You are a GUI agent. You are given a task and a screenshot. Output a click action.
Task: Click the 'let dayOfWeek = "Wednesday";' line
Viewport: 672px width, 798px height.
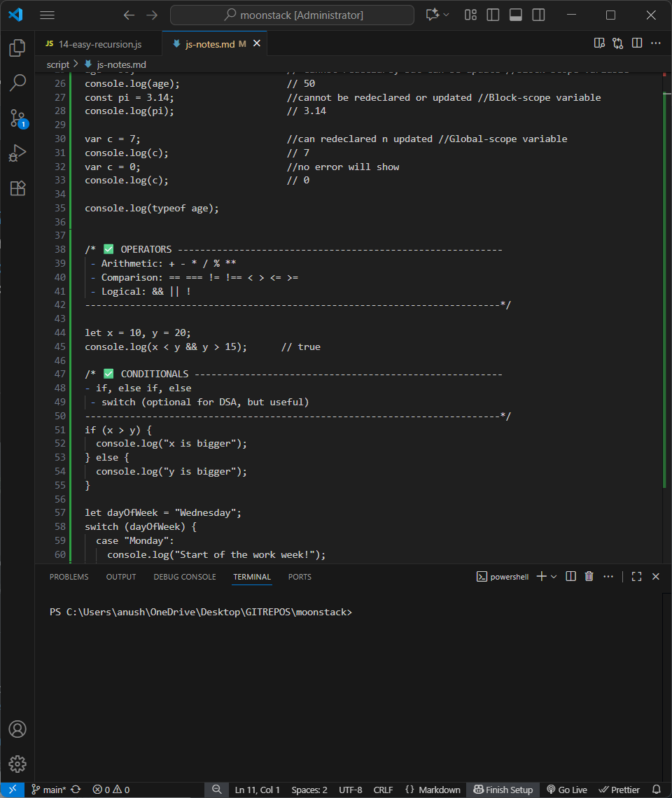[163, 513]
